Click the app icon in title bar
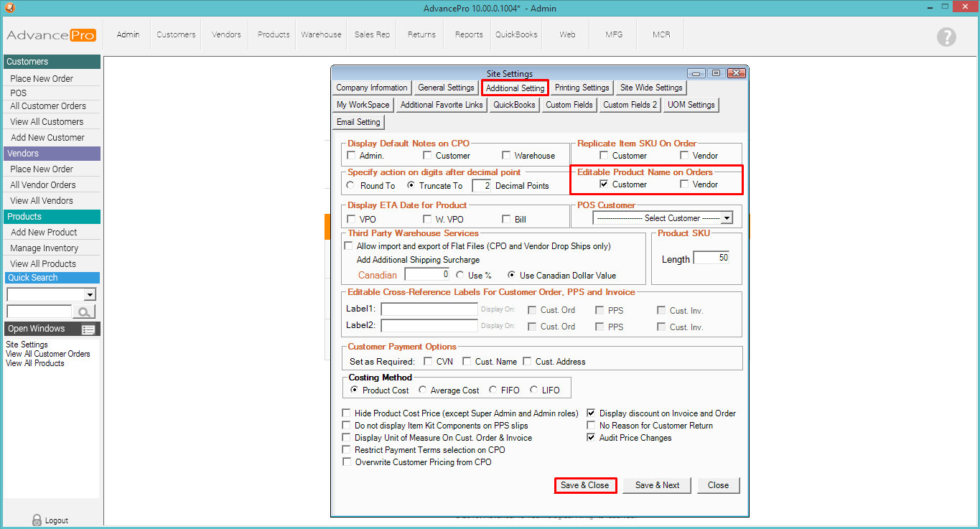Image resolution: width=980 pixels, height=529 pixels. 9,8
